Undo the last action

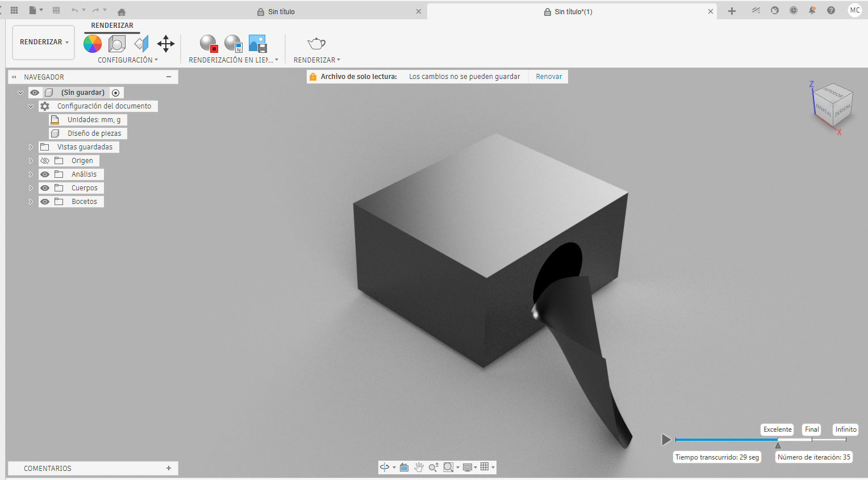(74, 10)
